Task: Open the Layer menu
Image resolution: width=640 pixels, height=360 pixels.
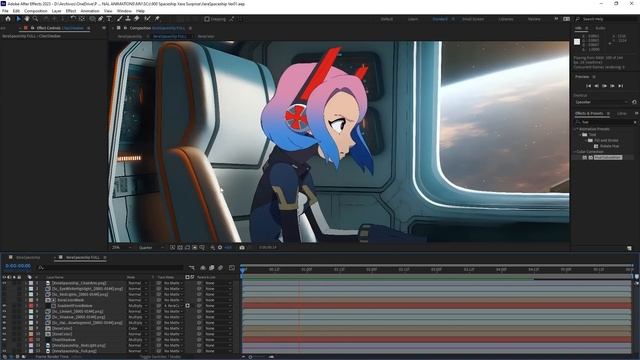Action: coord(56,11)
